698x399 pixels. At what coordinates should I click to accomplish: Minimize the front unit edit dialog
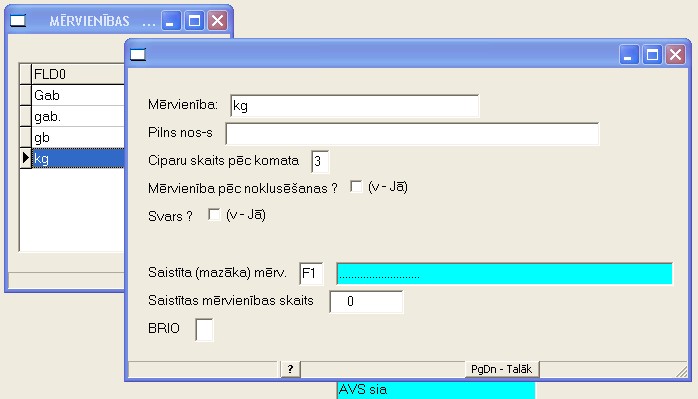(629, 55)
